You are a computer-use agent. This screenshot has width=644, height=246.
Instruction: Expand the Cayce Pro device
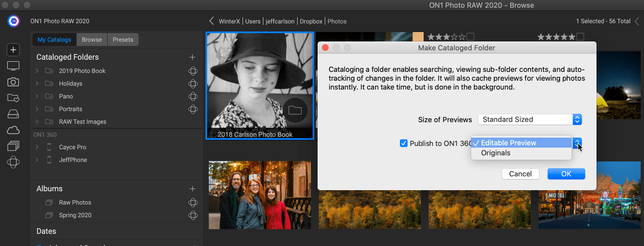tap(37, 147)
